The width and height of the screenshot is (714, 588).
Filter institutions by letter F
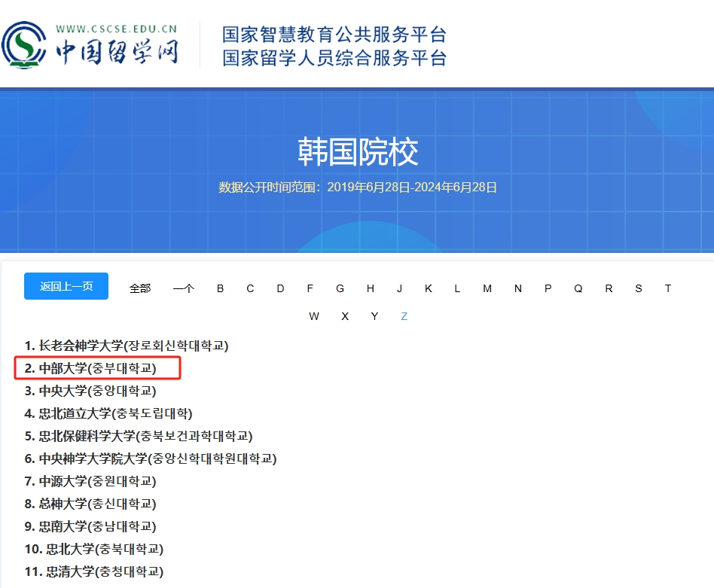click(x=310, y=288)
